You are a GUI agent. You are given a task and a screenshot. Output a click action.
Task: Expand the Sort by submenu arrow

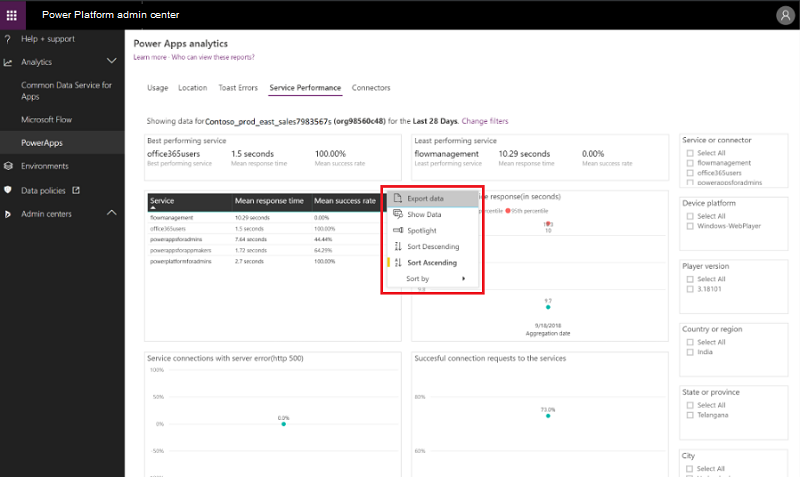[464, 279]
